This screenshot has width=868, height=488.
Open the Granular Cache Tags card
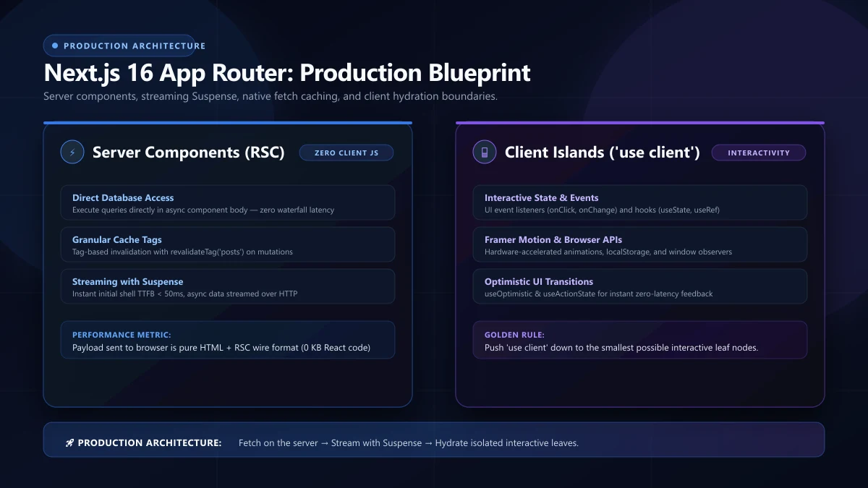point(228,244)
